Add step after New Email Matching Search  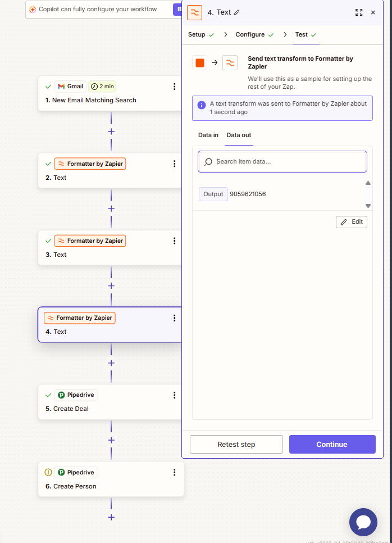click(111, 132)
